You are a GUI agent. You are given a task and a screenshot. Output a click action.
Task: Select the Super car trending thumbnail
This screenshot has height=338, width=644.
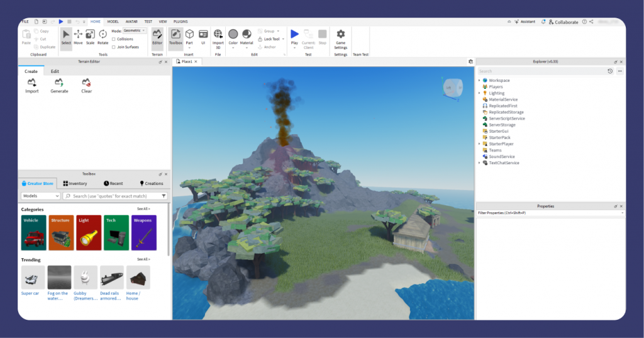pyautogui.click(x=33, y=277)
